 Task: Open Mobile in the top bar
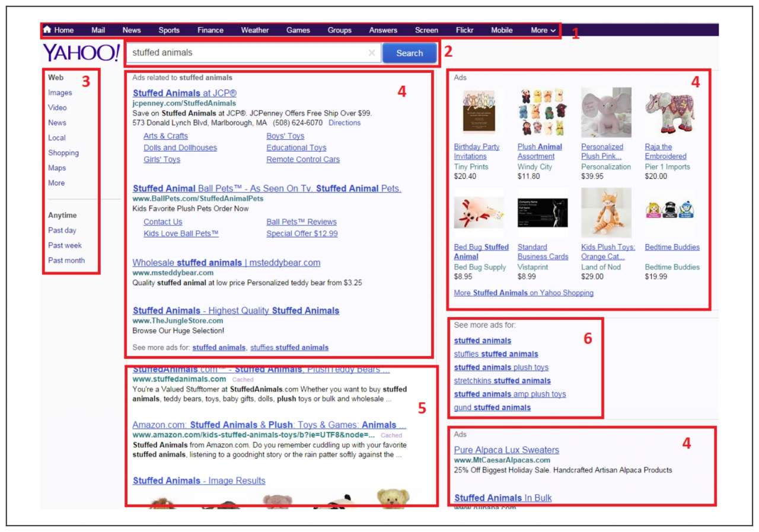coord(502,30)
